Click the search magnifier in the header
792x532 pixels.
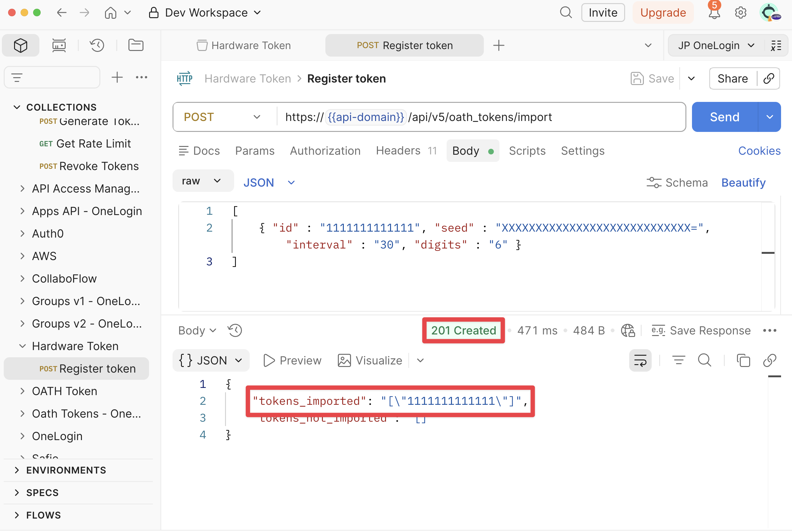[565, 13]
